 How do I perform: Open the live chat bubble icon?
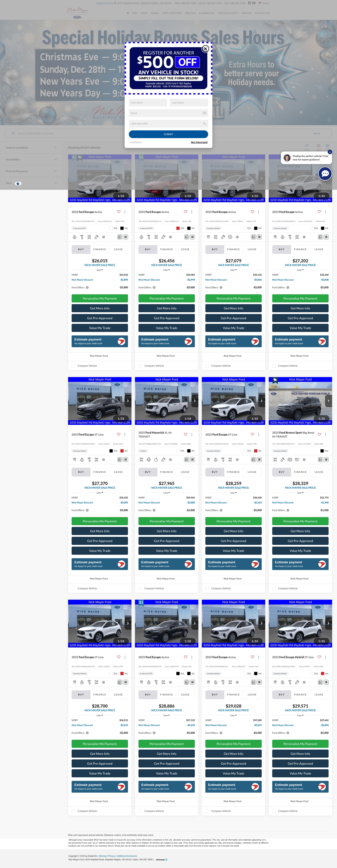click(325, 174)
